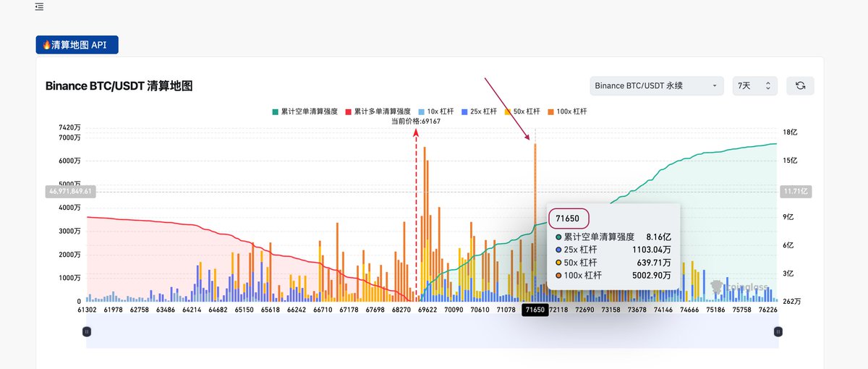Toggle 累计空单清算强度 legend series
868x369 pixels.
point(305,111)
